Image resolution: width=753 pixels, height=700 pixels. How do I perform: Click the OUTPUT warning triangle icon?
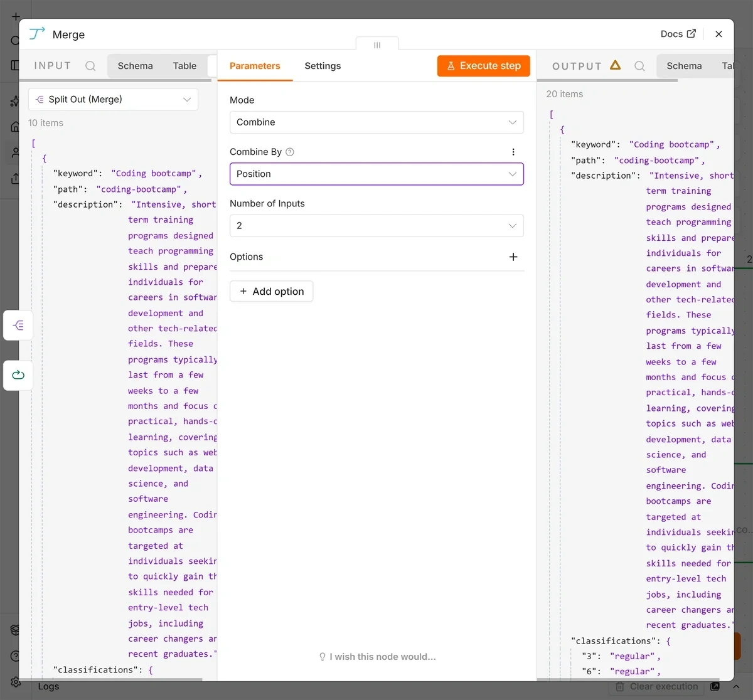point(616,65)
